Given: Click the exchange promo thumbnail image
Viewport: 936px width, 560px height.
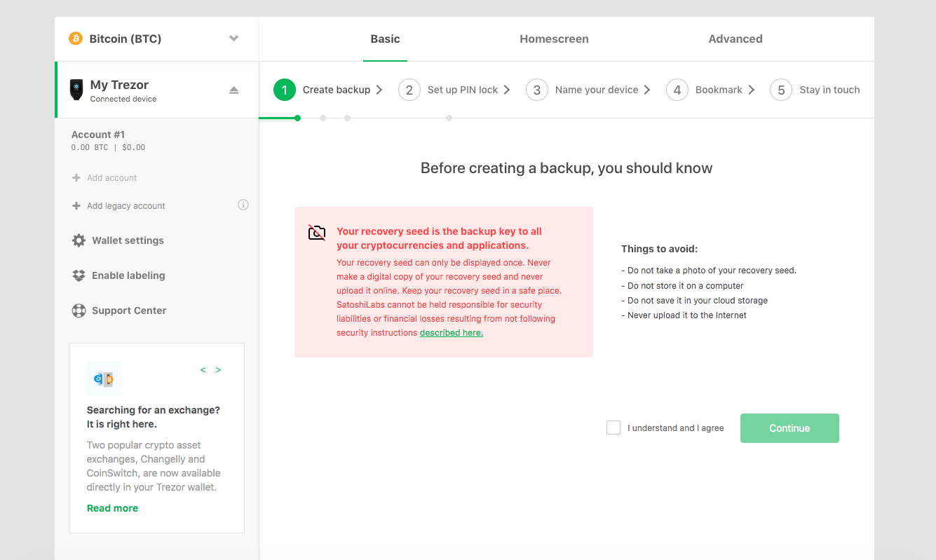Looking at the screenshot, I should 104,379.
